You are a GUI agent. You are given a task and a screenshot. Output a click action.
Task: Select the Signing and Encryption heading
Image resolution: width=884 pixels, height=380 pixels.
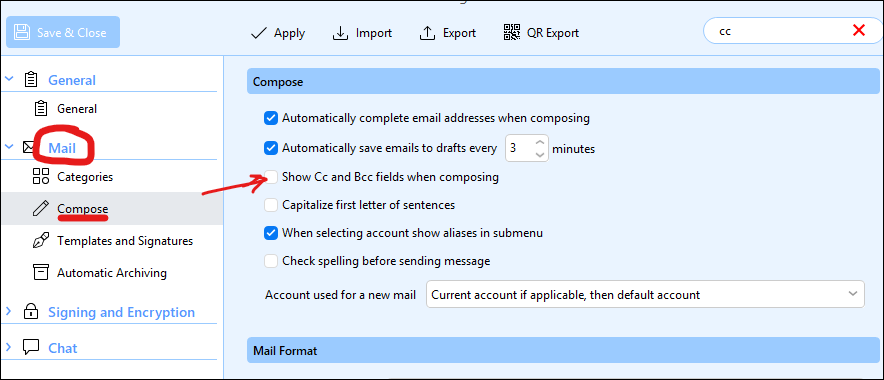[x=121, y=312]
